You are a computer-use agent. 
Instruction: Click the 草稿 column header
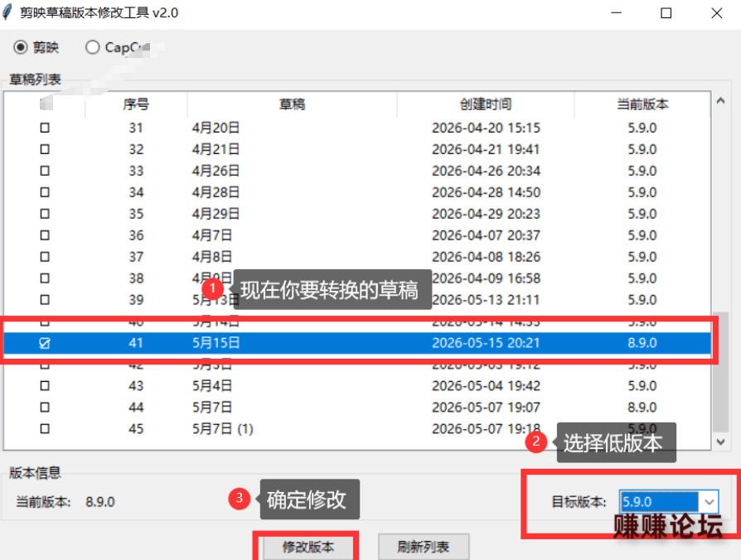pos(292,104)
